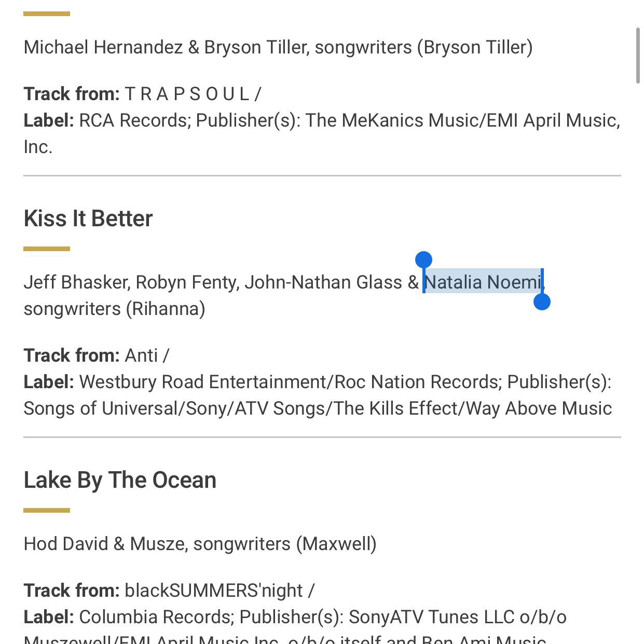Tap the left text selection handle
Screen dimensions: 644x644
[423, 260]
